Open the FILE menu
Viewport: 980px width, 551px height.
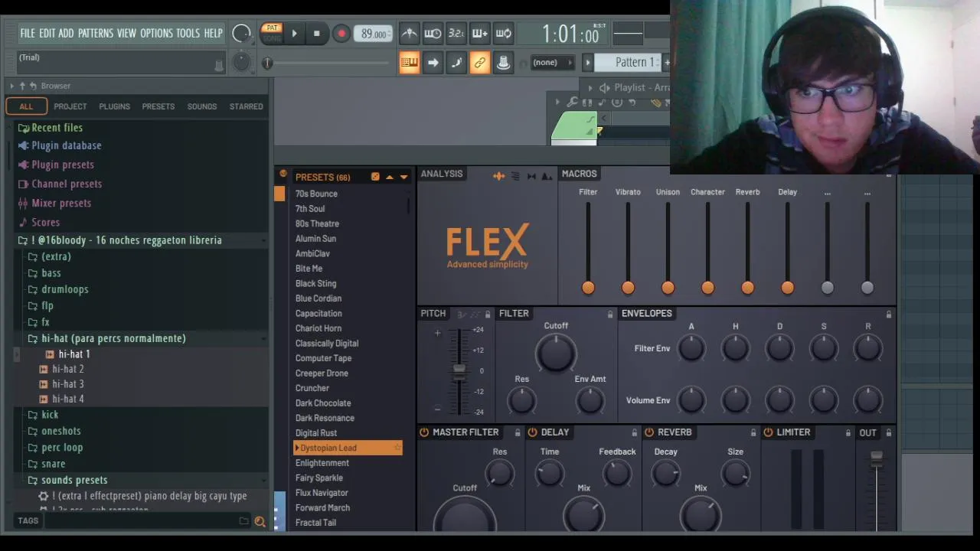(28, 33)
